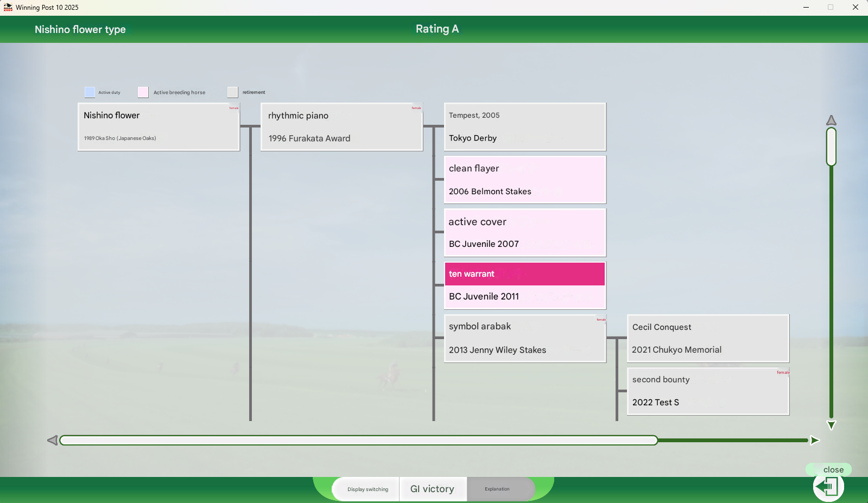Screen dimensions: 868x503
Task: Select the rhythmic piano horse card
Action: tap(341, 127)
